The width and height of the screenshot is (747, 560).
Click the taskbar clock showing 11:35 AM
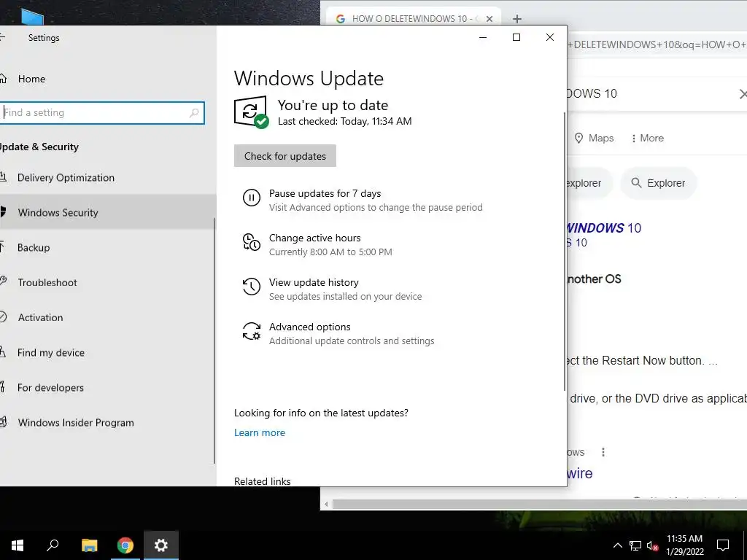point(684,545)
